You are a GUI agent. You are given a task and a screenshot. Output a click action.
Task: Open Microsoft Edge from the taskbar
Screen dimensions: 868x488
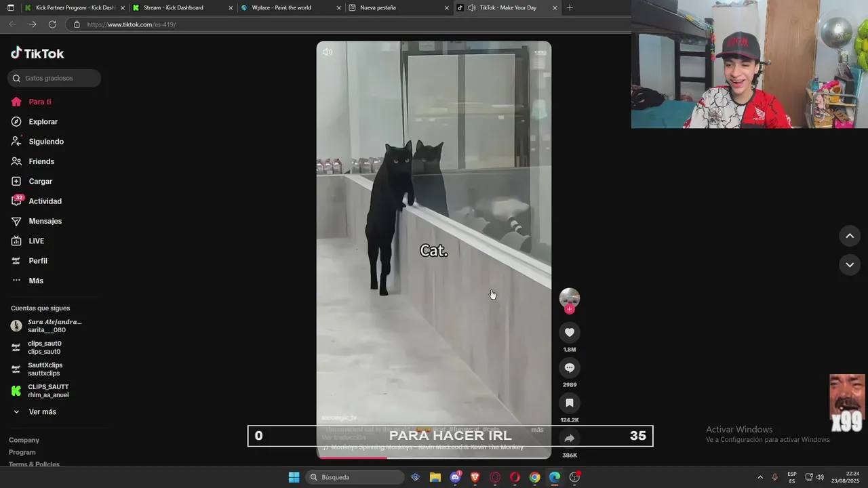point(555,477)
